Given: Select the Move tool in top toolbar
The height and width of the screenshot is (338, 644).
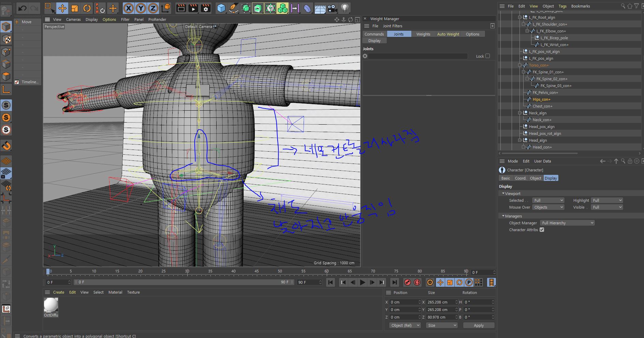Looking at the screenshot, I should (x=62, y=8).
